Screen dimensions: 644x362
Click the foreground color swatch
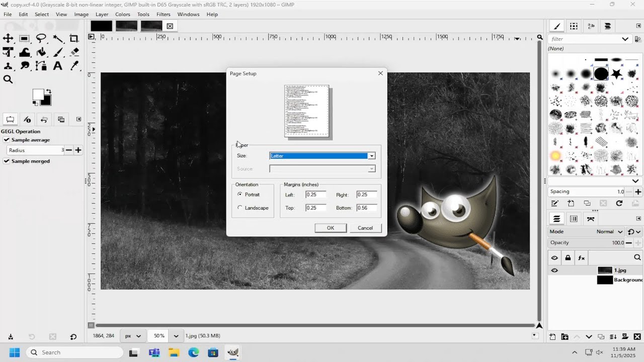[x=38, y=95]
